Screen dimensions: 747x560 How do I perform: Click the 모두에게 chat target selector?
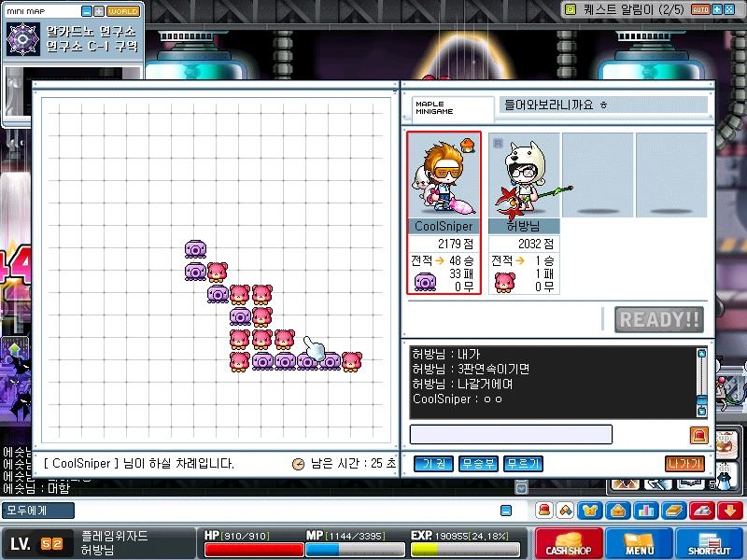(38, 511)
